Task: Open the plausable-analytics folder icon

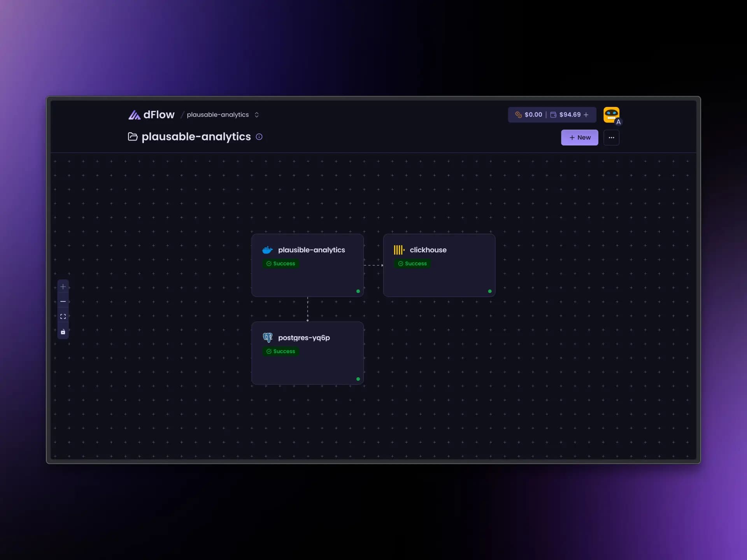Action: tap(133, 137)
